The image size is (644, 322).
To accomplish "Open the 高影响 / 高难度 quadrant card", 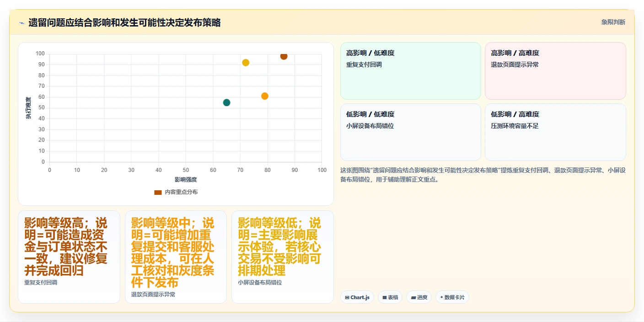I will pos(555,71).
